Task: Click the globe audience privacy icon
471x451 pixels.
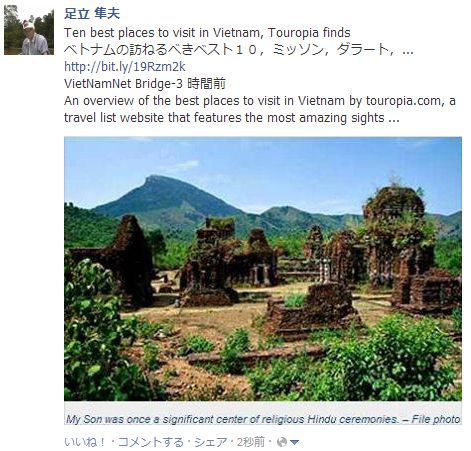Action: 282,442
